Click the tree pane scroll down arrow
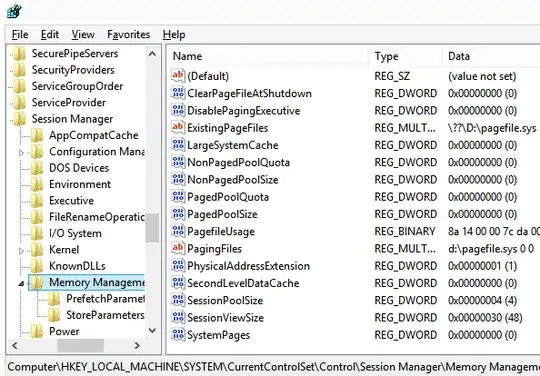 click(x=153, y=331)
